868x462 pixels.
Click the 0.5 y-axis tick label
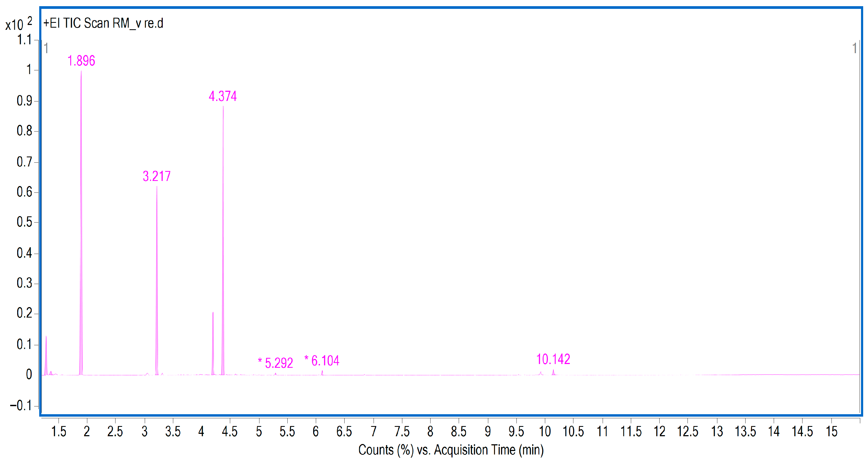point(24,222)
